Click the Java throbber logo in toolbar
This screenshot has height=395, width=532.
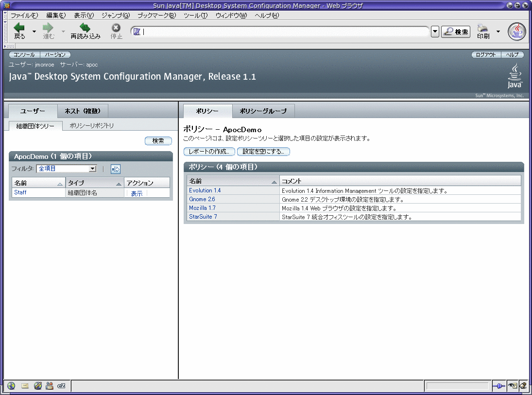click(516, 32)
